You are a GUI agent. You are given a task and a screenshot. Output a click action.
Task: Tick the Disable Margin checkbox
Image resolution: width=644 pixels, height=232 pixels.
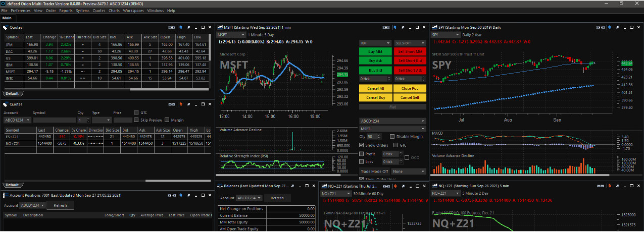[x=392, y=137]
